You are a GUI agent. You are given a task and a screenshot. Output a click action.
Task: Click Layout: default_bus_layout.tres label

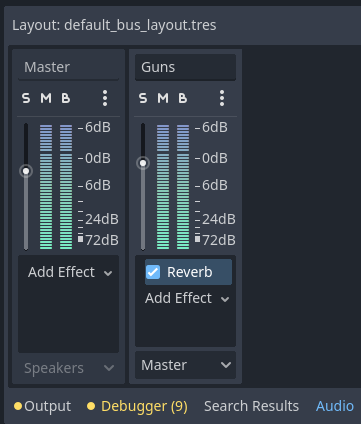point(114,25)
